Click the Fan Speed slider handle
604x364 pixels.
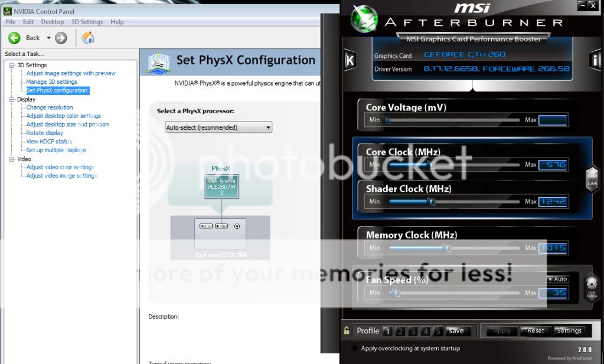(395, 293)
